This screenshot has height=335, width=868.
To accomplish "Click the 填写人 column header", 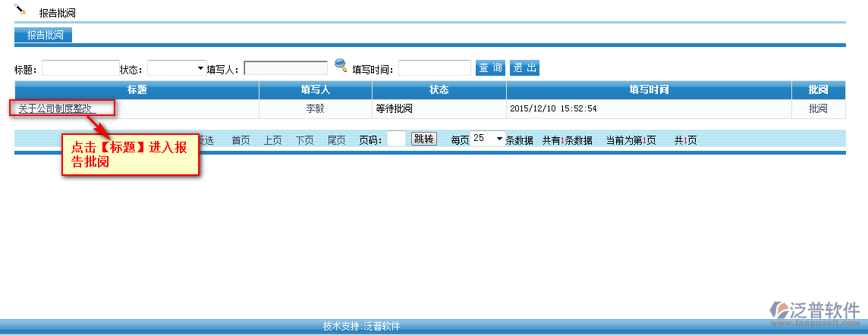I will (x=316, y=90).
